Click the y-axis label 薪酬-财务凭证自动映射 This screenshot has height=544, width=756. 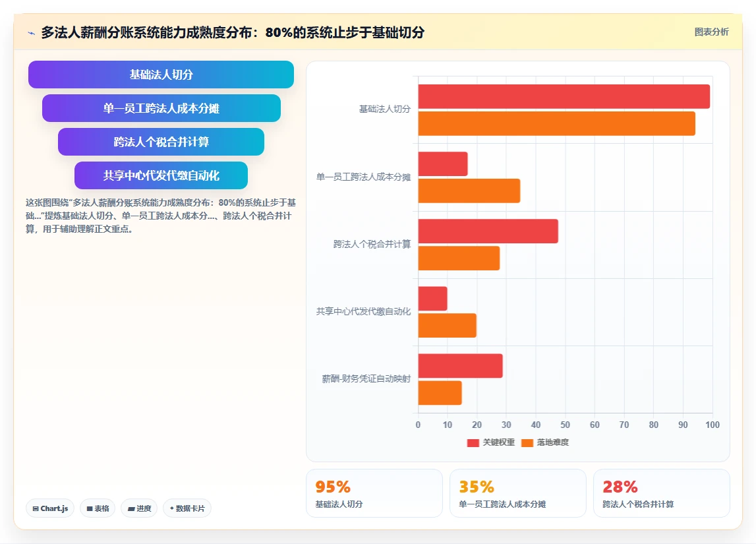point(366,378)
